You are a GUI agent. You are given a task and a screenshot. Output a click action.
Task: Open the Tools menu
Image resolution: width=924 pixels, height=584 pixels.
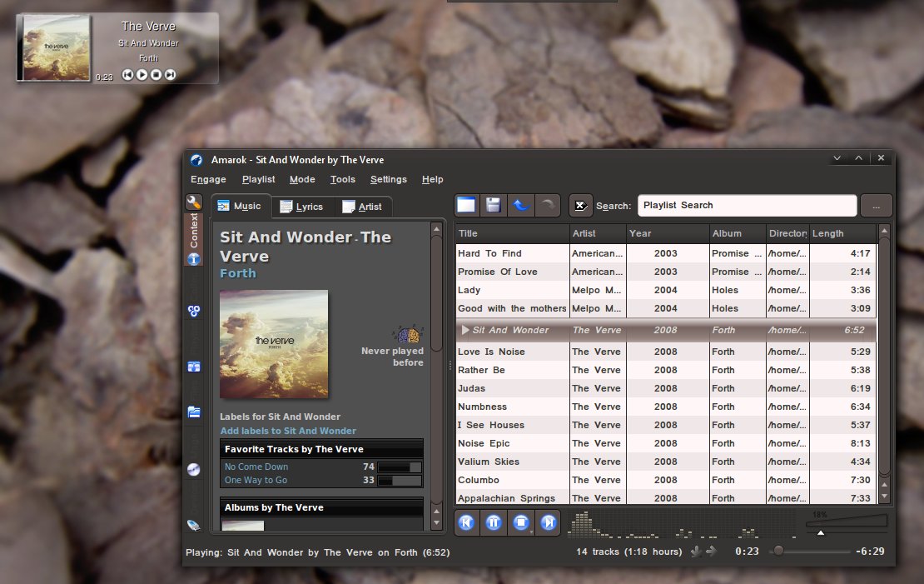pos(342,179)
